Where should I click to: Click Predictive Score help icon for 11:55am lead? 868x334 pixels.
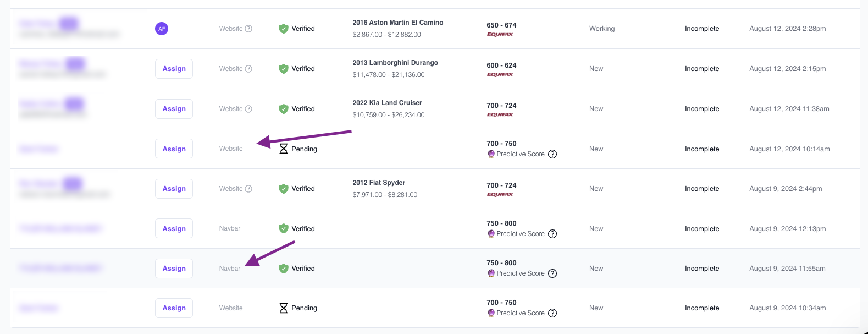click(552, 273)
